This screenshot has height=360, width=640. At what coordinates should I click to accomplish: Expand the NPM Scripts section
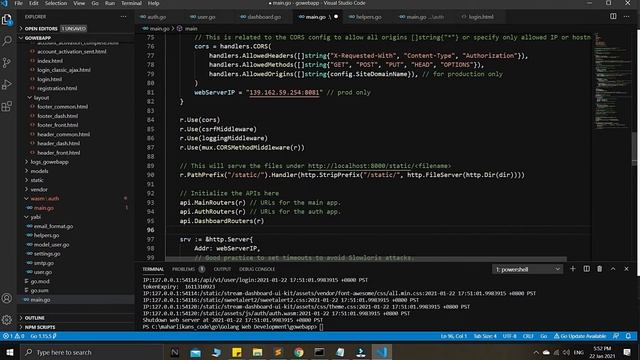click(39, 327)
